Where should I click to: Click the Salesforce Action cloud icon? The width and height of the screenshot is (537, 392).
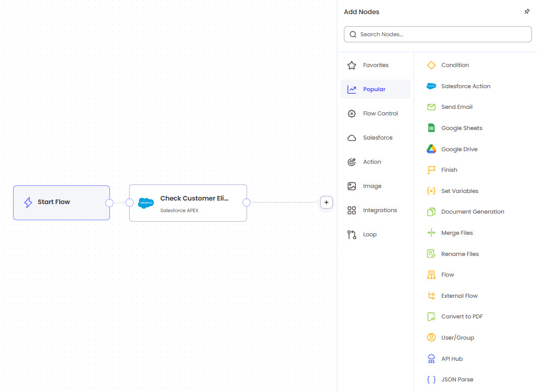[x=431, y=86]
